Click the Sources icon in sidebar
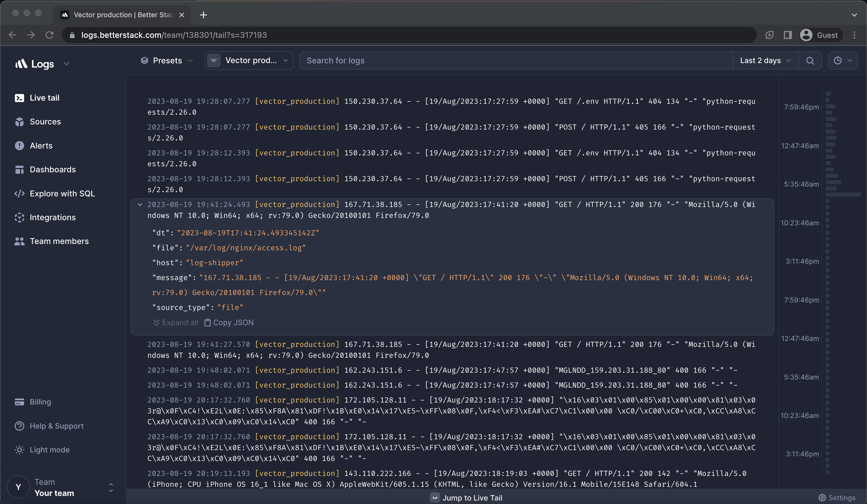867x504 pixels. pos(19,121)
